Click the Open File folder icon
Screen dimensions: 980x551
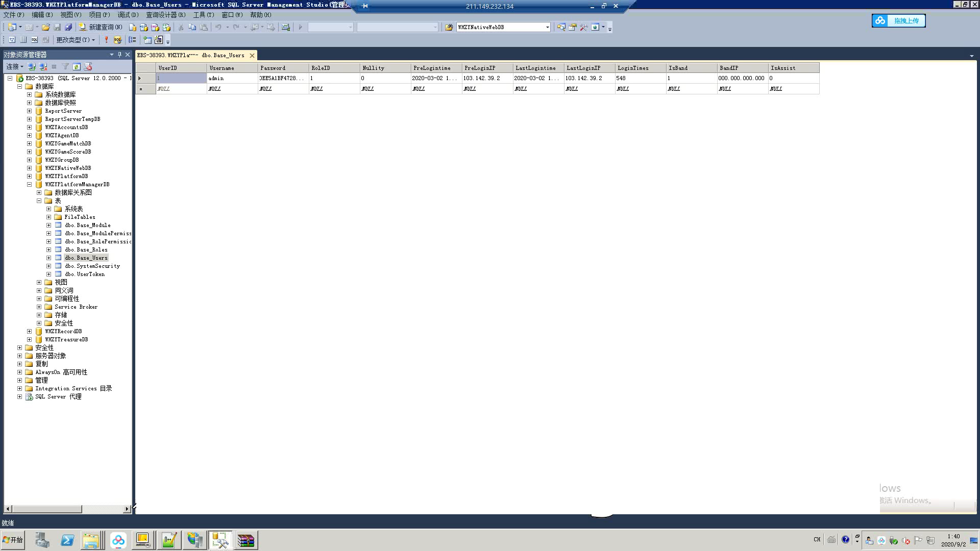[46, 27]
